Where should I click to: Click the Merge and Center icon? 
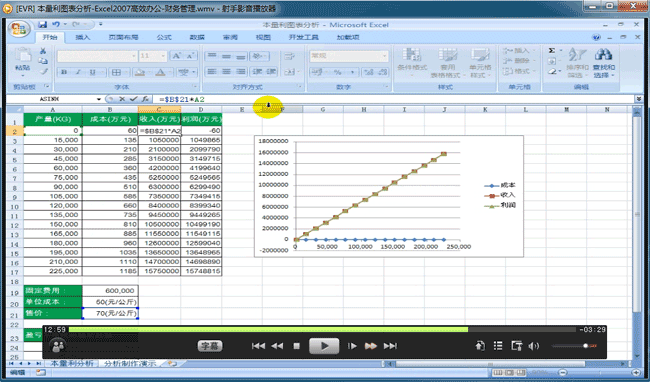289,72
